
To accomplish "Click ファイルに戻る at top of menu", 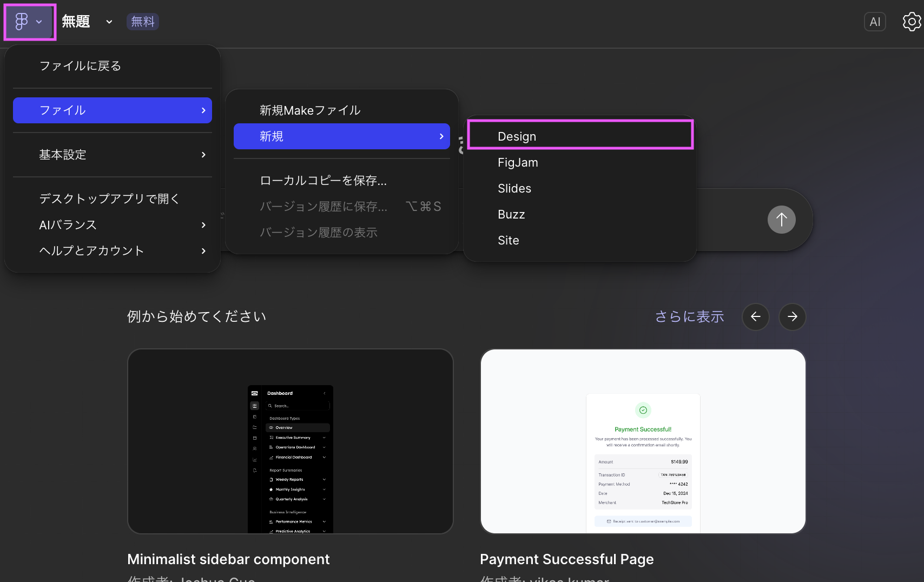I will point(112,66).
